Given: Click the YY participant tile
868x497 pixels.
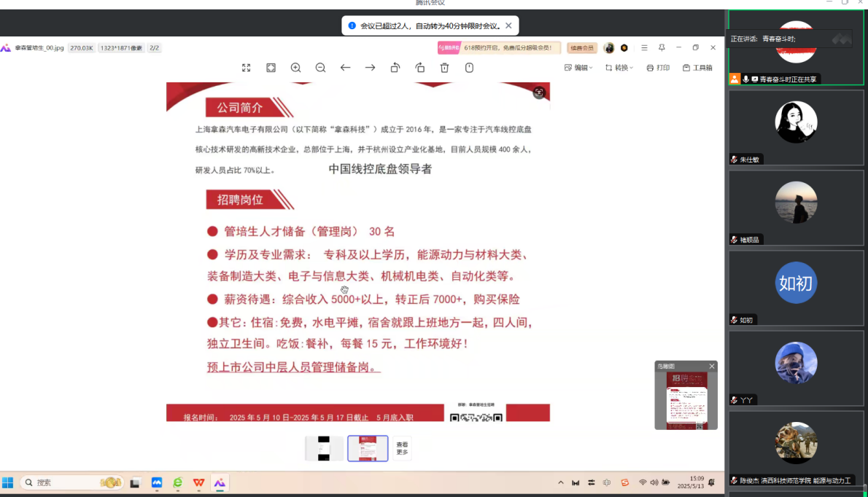Looking at the screenshot, I should click(x=796, y=368).
